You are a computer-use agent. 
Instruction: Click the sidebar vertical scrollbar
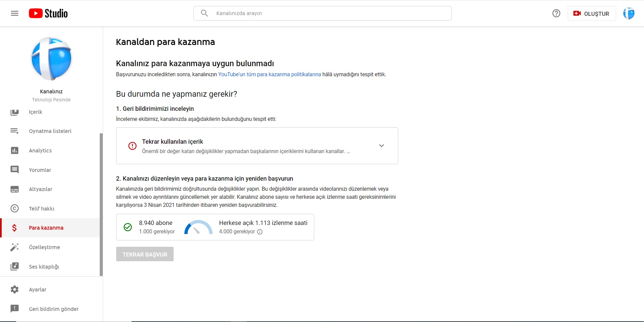(101, 205)
